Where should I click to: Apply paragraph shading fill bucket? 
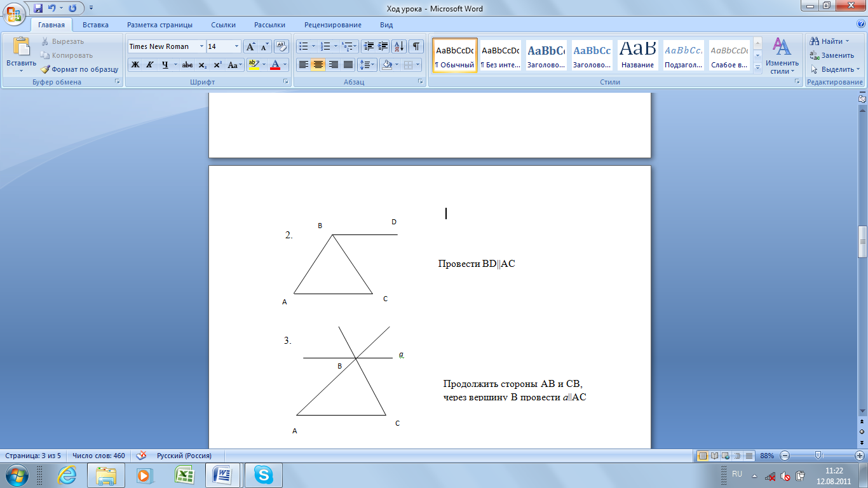click(386, 65)
